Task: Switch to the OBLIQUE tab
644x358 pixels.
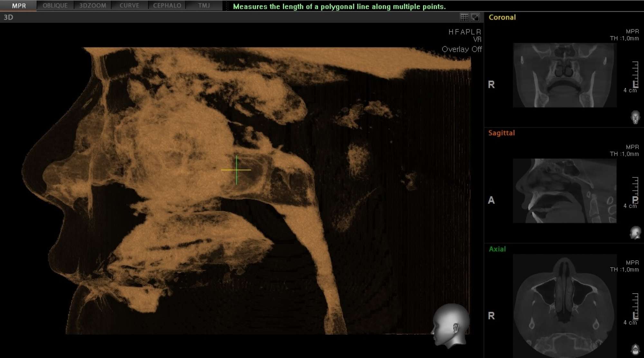Action: coord(55,5)
